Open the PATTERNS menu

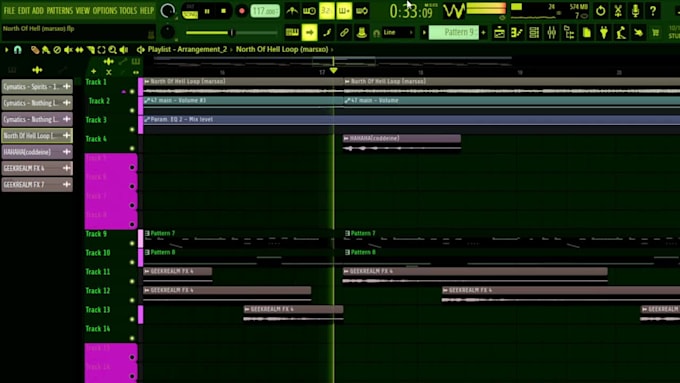point(59,10)
